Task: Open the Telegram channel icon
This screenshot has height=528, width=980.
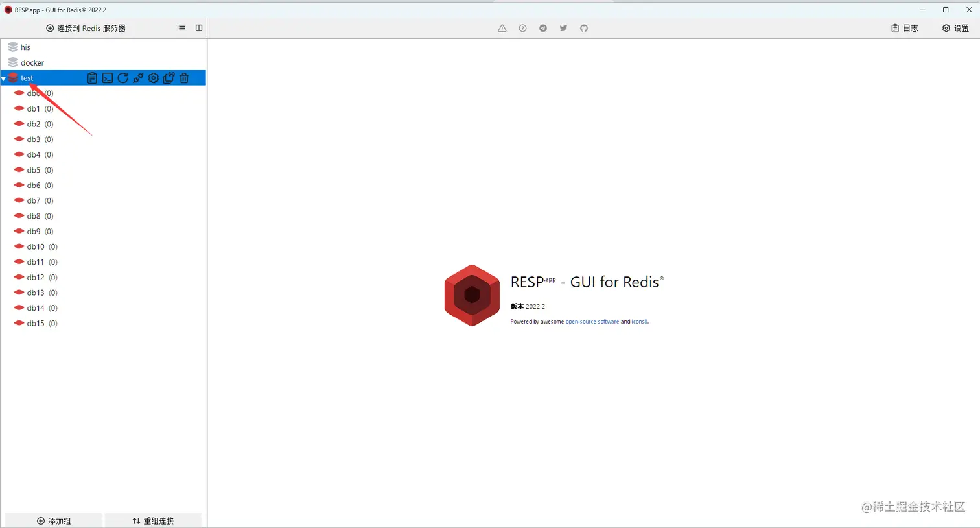Action: click(543, 28)
